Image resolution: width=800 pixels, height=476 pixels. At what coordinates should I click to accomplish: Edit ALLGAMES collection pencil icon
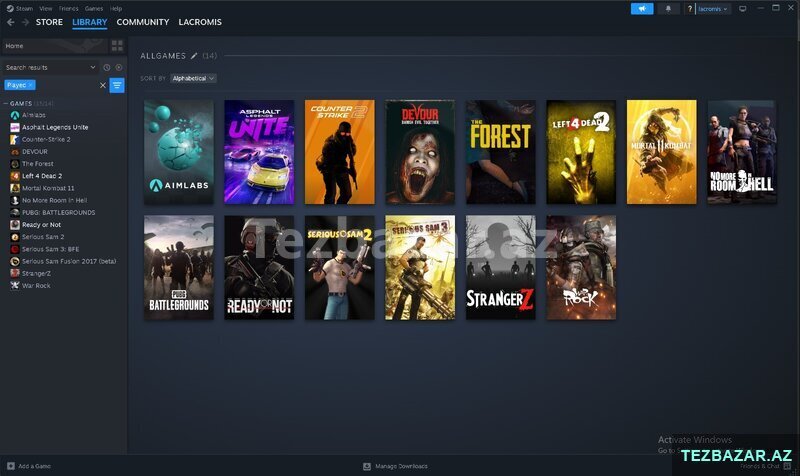tap(194, 56)
